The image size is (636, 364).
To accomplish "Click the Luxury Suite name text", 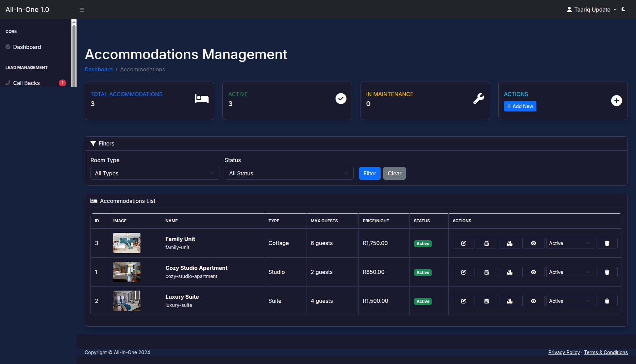I will tap(182, 297).
